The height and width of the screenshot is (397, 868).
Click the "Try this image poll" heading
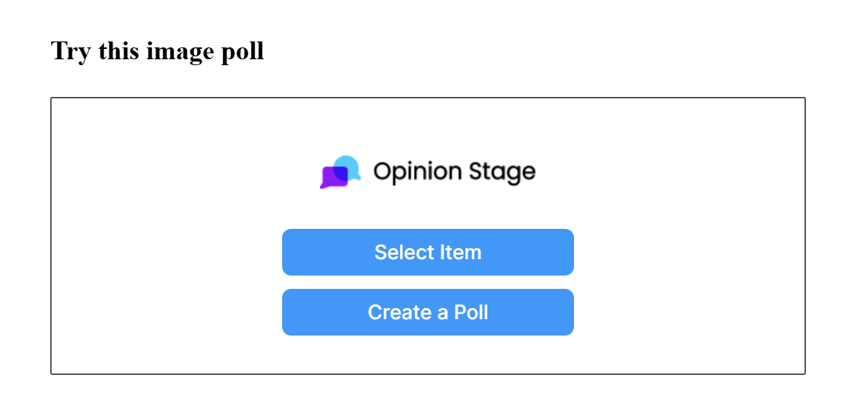pos(158,52)
